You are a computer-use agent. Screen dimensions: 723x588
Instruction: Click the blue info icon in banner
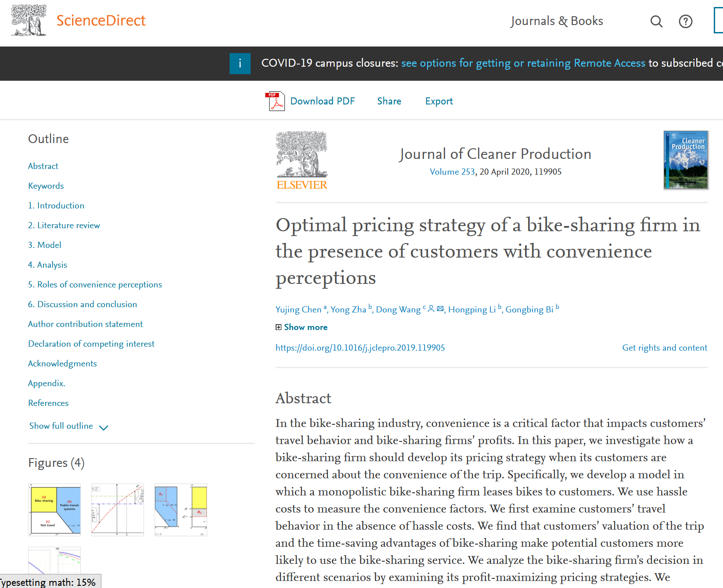(x=240, y=63)
